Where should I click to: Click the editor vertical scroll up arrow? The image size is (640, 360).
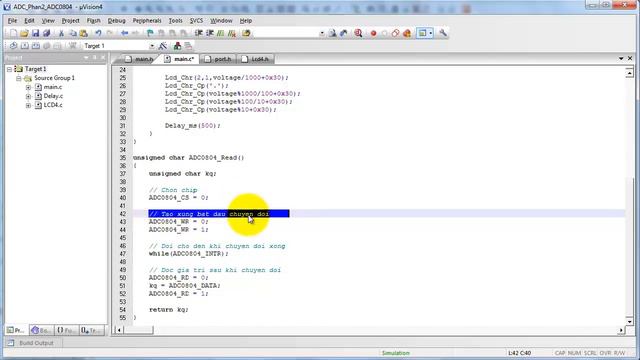coord(629,73)
